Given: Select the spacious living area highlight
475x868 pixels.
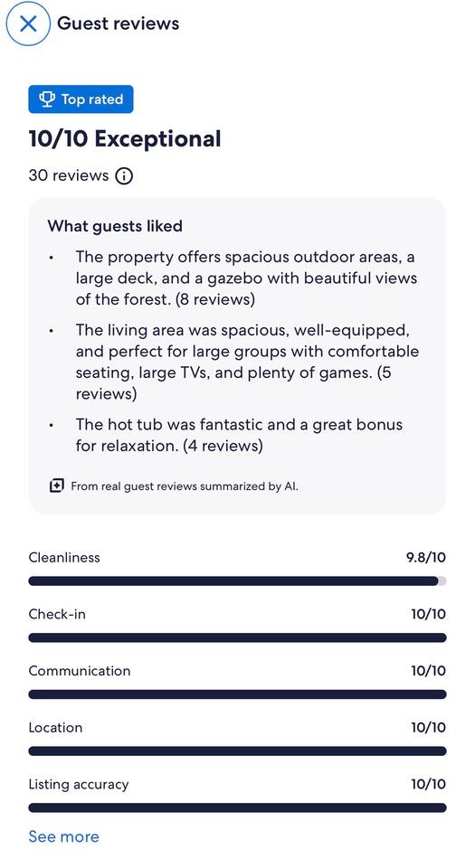Looking at the screenshot, I should (x=247, y=362).
